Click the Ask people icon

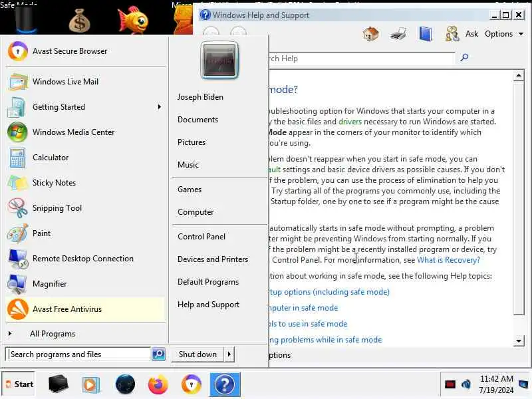(452, 34)
